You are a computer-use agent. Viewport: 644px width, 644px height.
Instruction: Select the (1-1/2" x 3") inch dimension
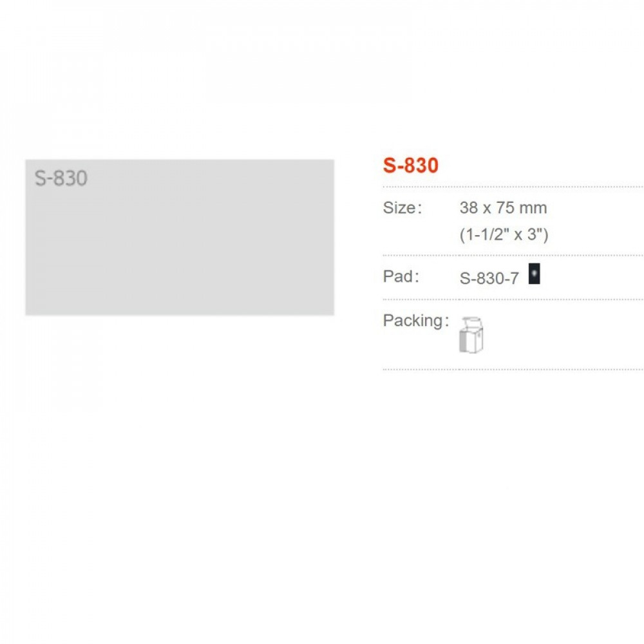pyautogui.click(x=504, y=234)
